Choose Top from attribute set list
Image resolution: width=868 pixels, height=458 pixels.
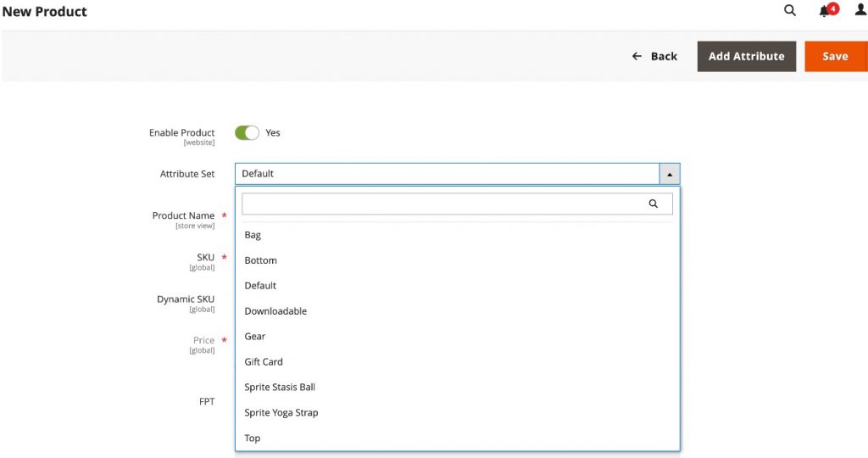(253, 438)
